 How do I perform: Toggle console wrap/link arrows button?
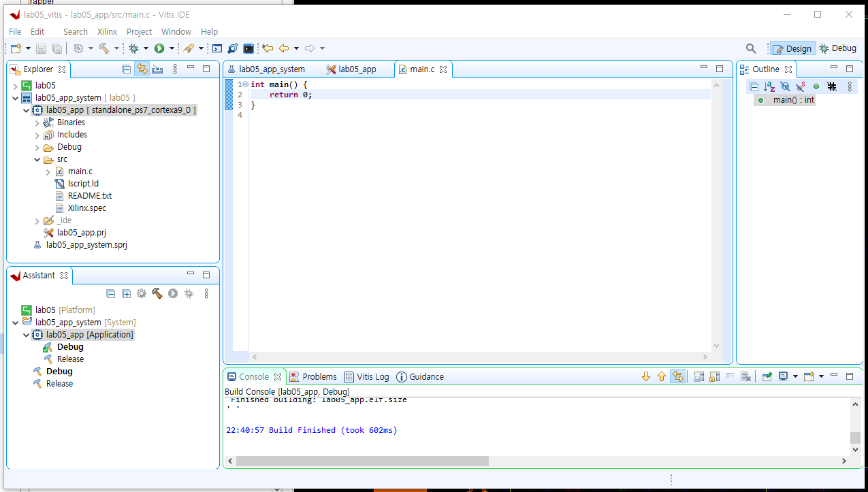(x=677, y=376)
